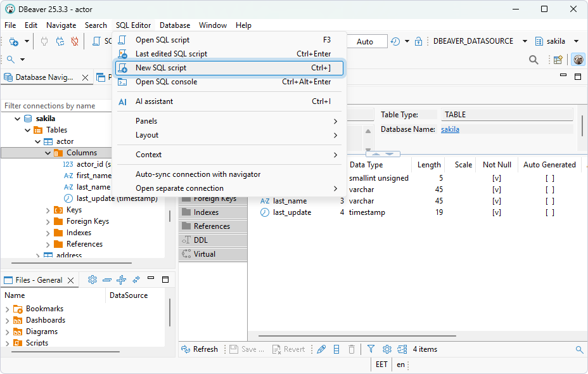Screen dimensions: 588x374
Task: Open the Database menu
Action: coord(174,25)
